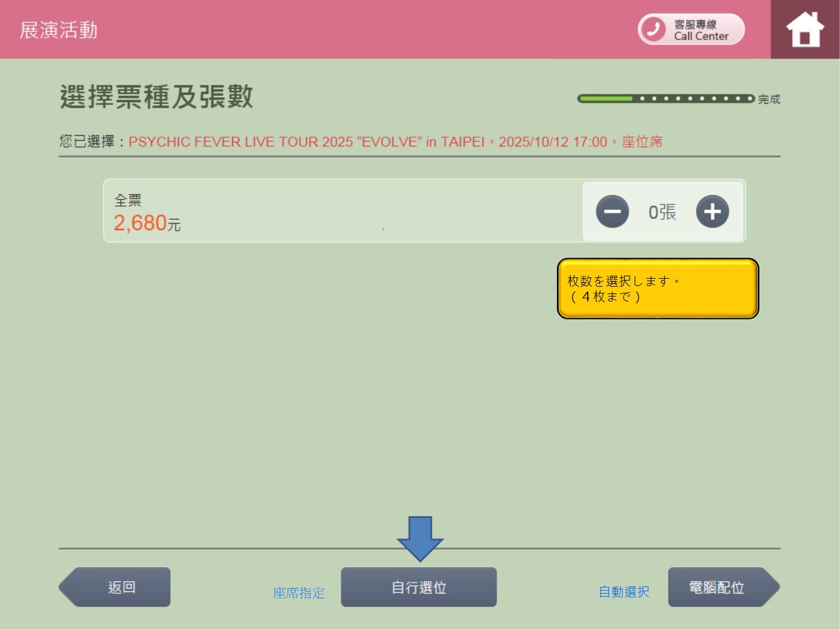Select the 全票 ticket type label
This screenshot has width=840, height=630.
[128, 201]
